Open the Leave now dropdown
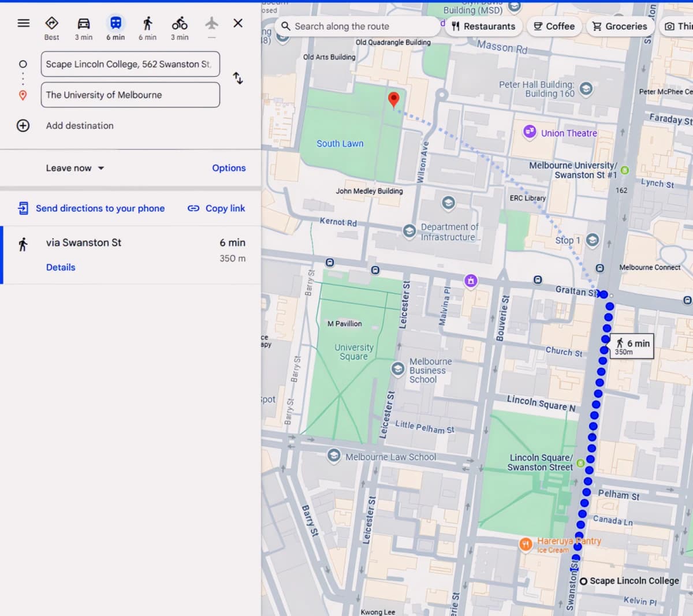 pos(75,168)
